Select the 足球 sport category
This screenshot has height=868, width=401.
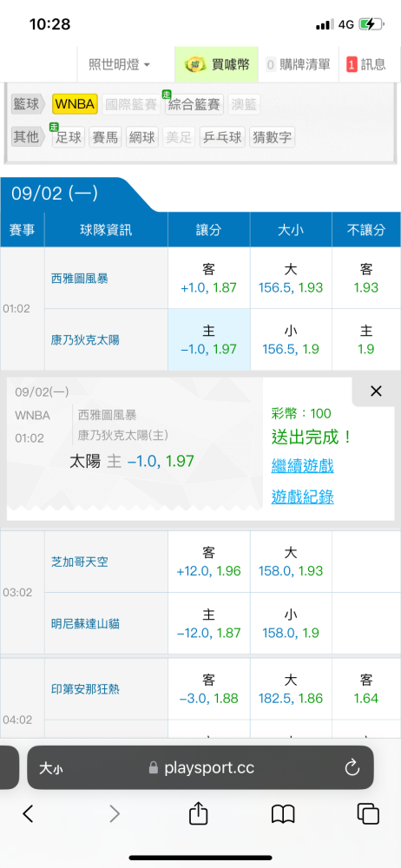pyautogui.click(x=68, y=137)
